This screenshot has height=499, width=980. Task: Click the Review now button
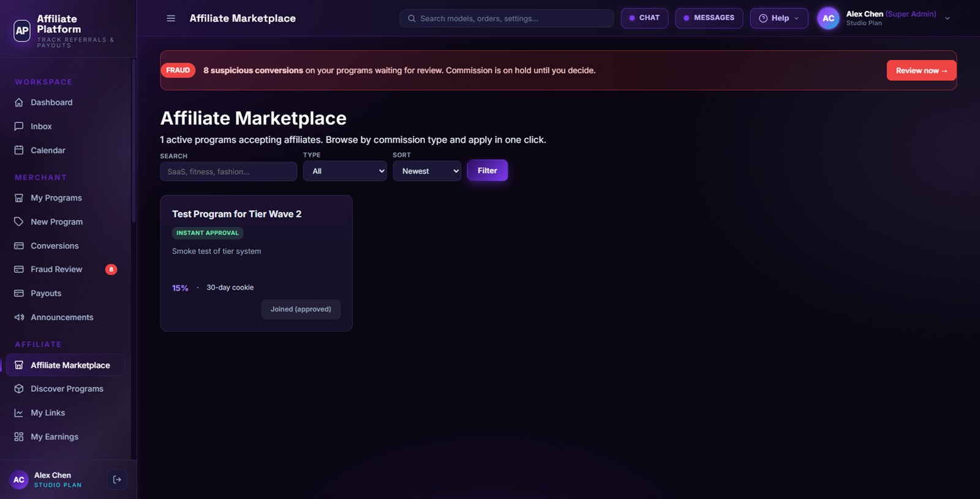click(921, 70)
